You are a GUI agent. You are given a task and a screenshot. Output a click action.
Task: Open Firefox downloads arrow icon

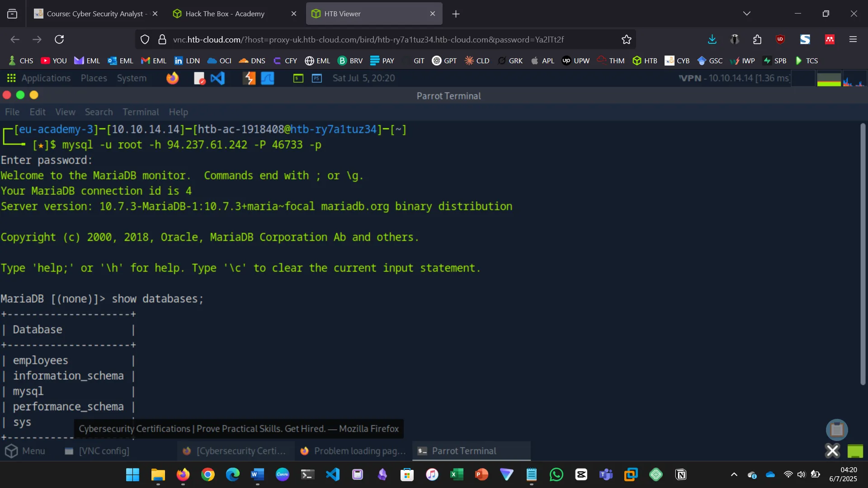click(712, 40)
